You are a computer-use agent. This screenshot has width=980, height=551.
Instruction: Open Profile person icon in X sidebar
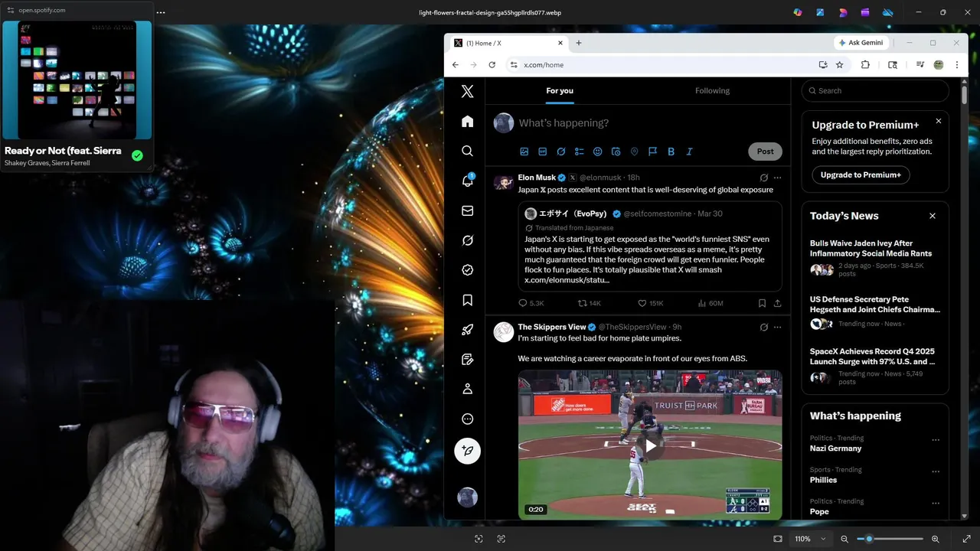[x=467, y=389]
